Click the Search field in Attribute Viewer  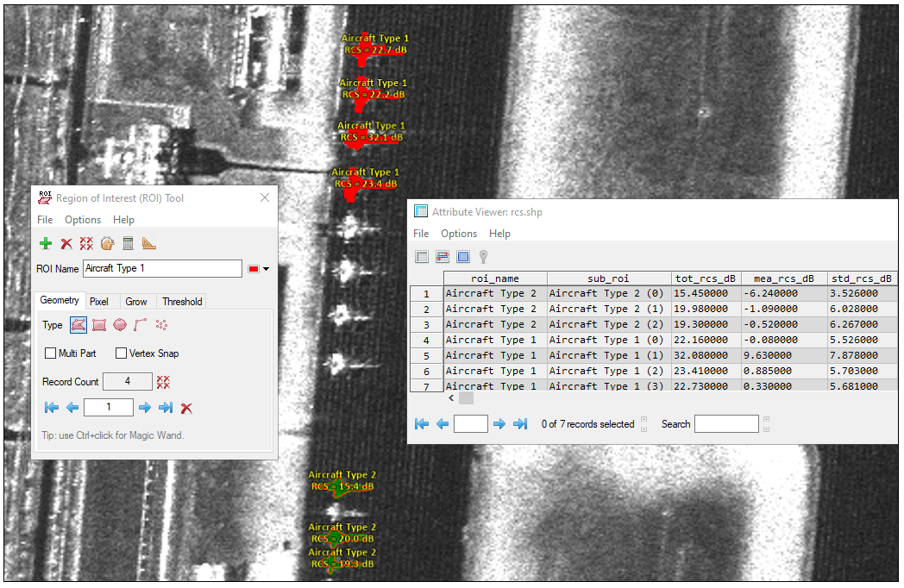[x=726, y=424]
